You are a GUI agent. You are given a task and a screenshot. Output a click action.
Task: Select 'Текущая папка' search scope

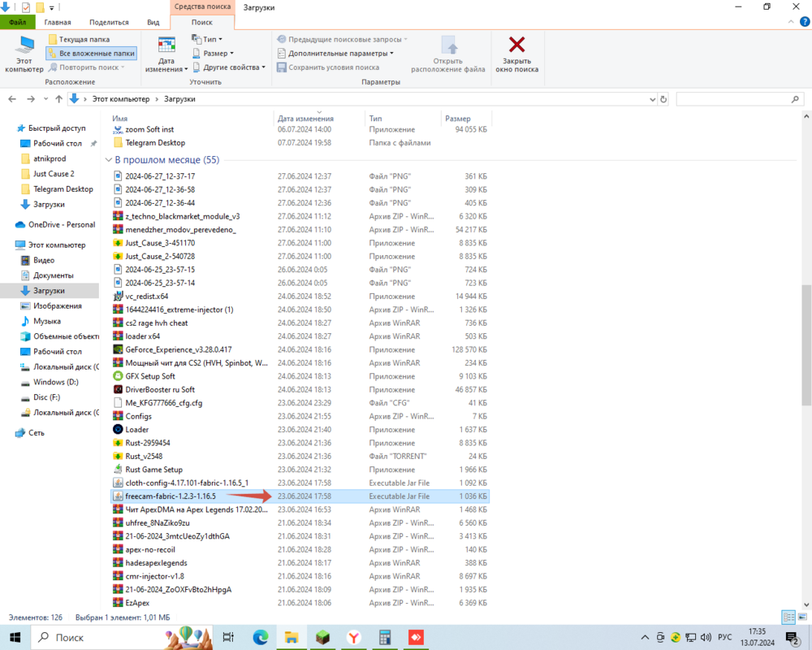[79, 39]
